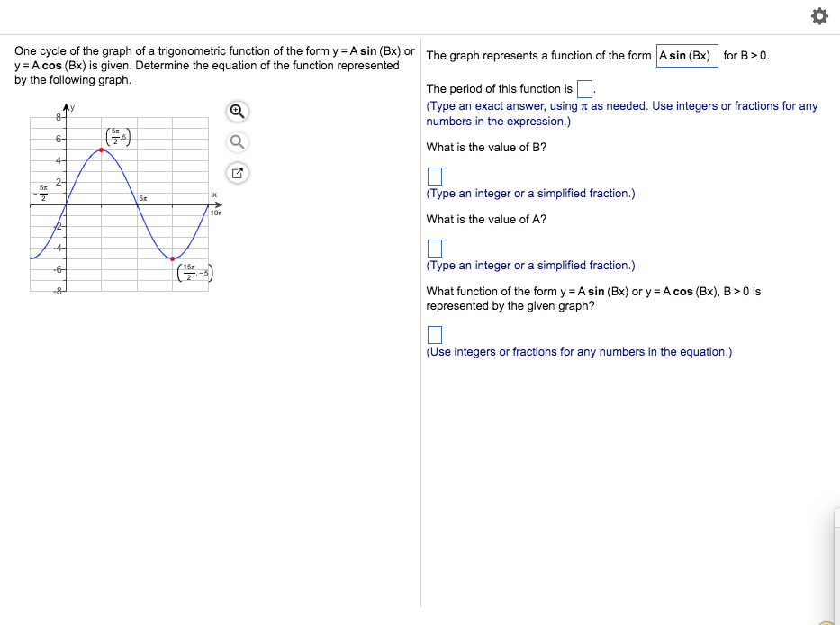The height and width of the screenshot is (625, 840).
Task: Select the value of B answer box
Action: click(435, 176)
